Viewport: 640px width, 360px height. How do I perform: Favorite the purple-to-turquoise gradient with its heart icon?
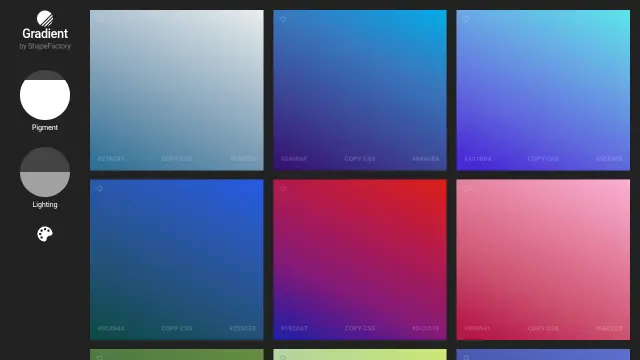click(466, 19)
